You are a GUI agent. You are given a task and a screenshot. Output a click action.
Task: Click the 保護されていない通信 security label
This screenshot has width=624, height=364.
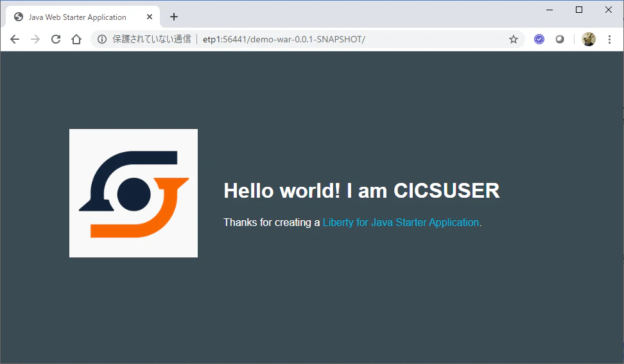(x=152, y=39)
